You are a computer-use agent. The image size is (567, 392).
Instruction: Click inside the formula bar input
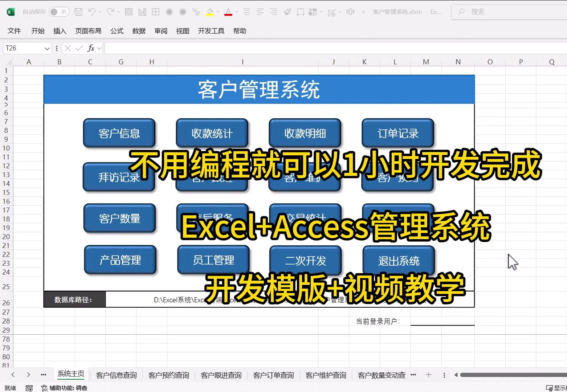coord(336,48)
